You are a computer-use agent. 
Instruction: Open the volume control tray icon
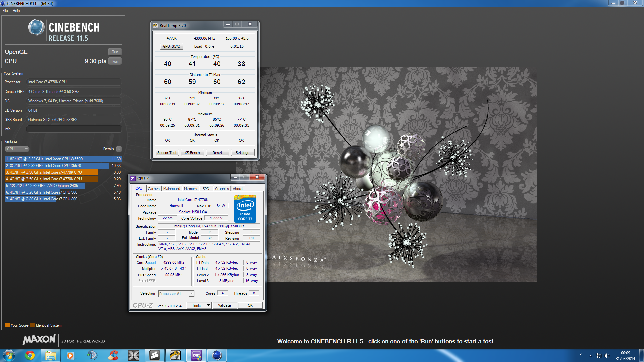tap(607, 356)
